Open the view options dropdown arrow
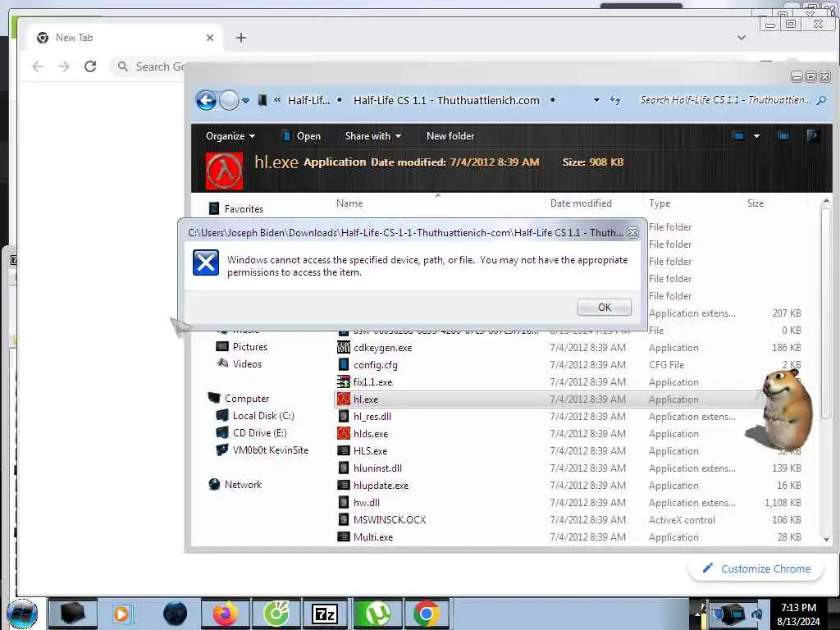Screen dimensions: 840x630 756,136
